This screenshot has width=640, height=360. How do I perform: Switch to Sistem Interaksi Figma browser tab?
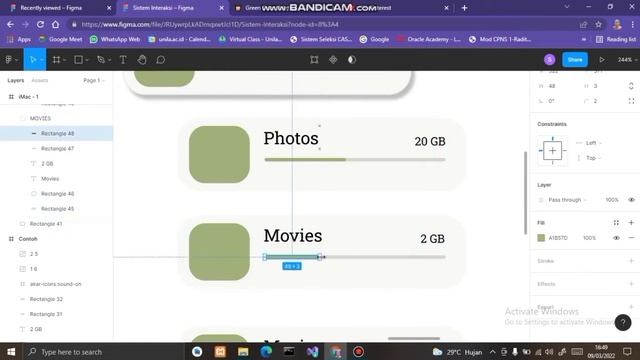[172, 8]
